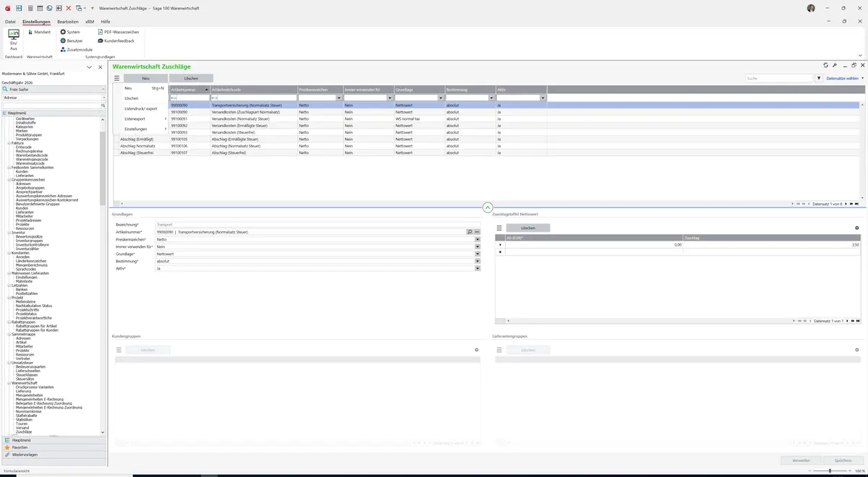This screenshot has height=477, width=868.
Task: Click the red X icon in quick access toolbar
Action: (68, 8)
